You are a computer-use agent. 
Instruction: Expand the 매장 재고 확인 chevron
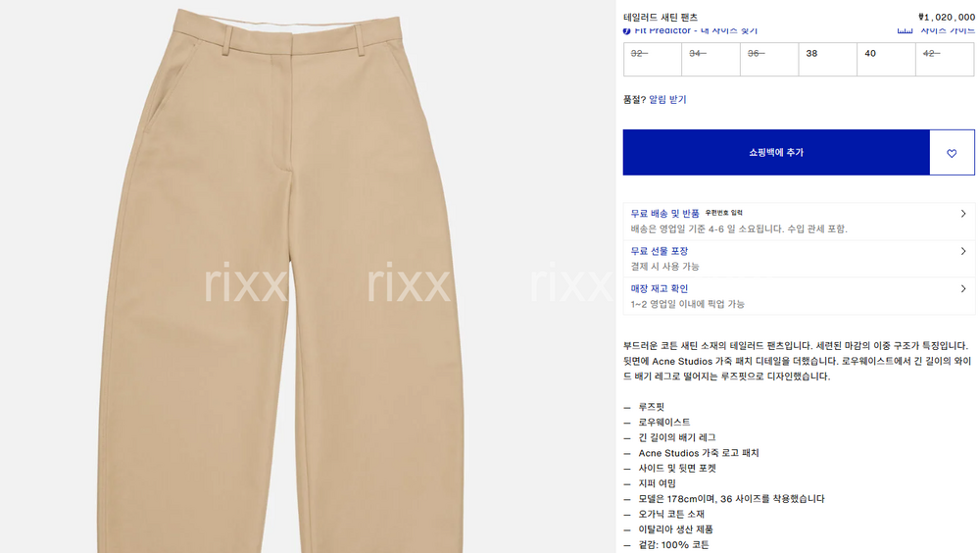tap(963, 289)
